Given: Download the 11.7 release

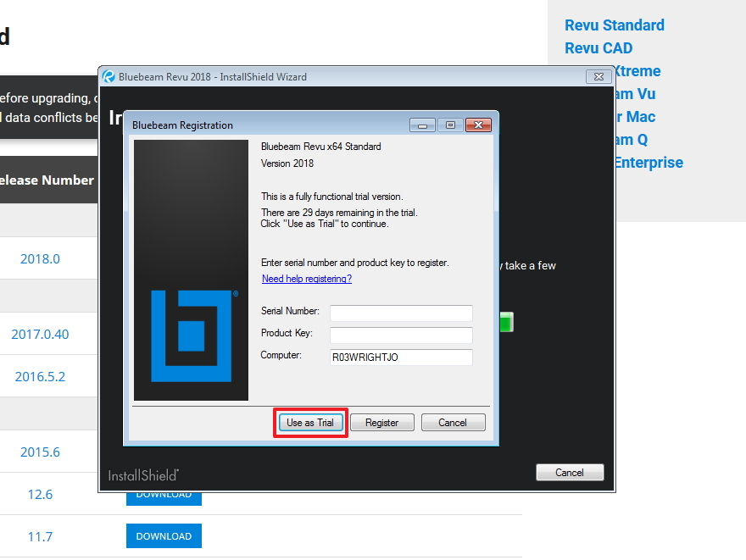Looking at the screenshot, I should pyautogui.click(x=164, y=535).
